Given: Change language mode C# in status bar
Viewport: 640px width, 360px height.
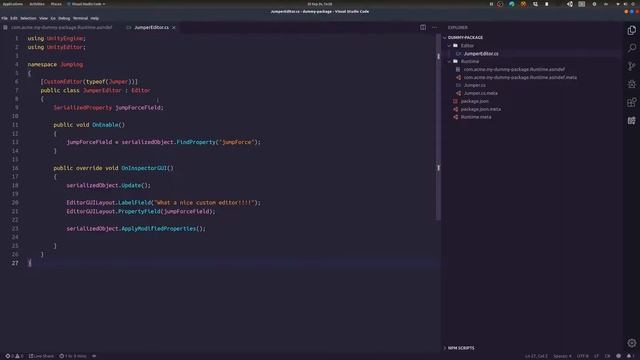Looking at the screenshot, I should tap(607, 356).
